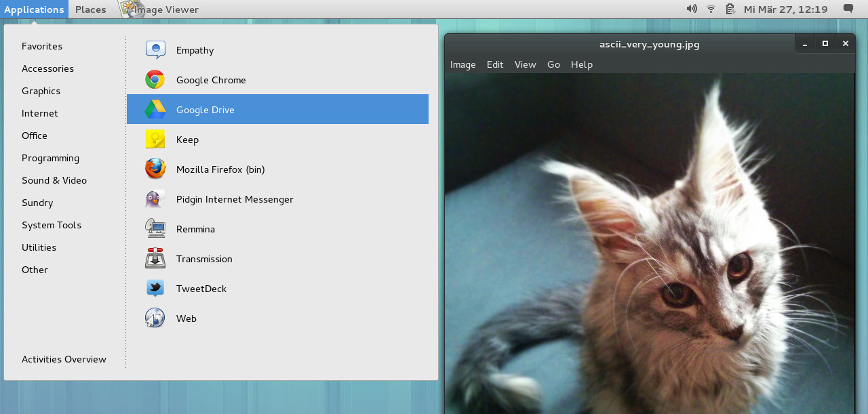868x414 pixels.
Task: Choose the Internet category
Action: tap(40, 113)
